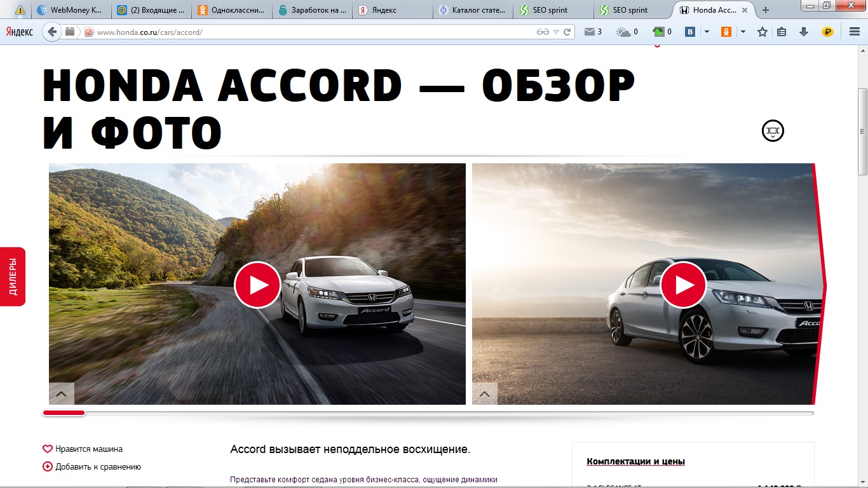This screenshot has height=488, width=868.
Task: Switch to the Каталог стате... tab
Action: pos(474,10)
